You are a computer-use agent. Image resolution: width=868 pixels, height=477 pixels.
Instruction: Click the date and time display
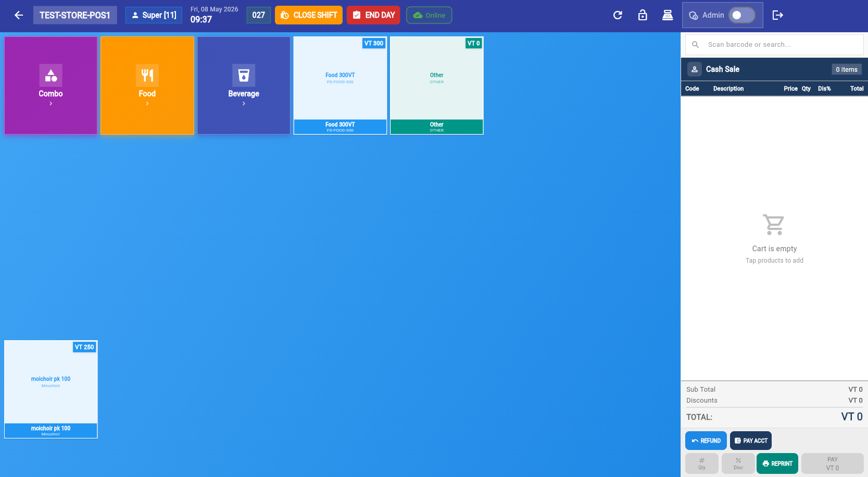(x=214, y=15)
